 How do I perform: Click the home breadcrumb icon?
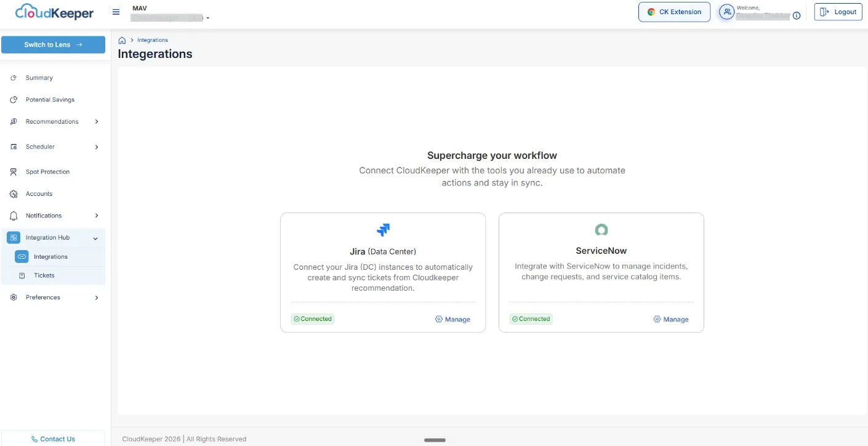tap(122, 40)
